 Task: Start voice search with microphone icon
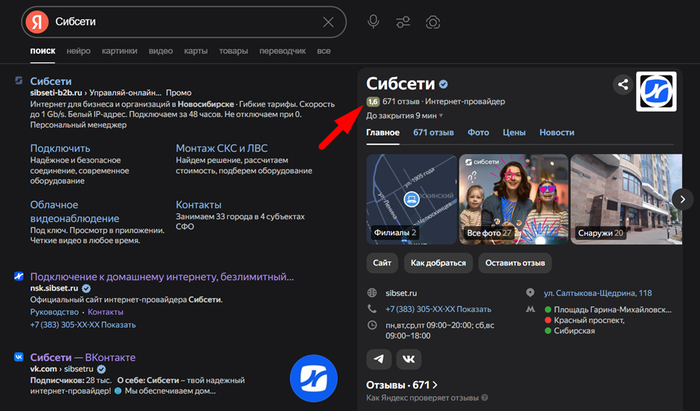[373, 22]
